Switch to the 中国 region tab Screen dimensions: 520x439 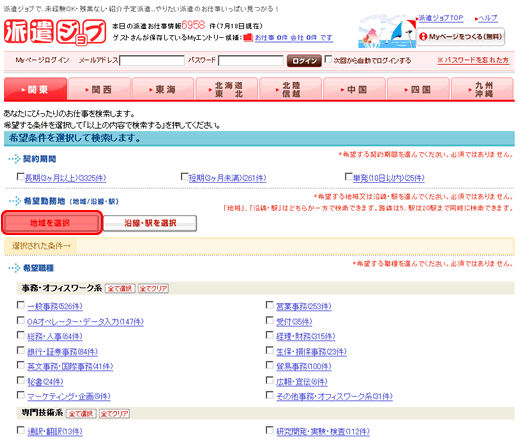click(354, 89)
